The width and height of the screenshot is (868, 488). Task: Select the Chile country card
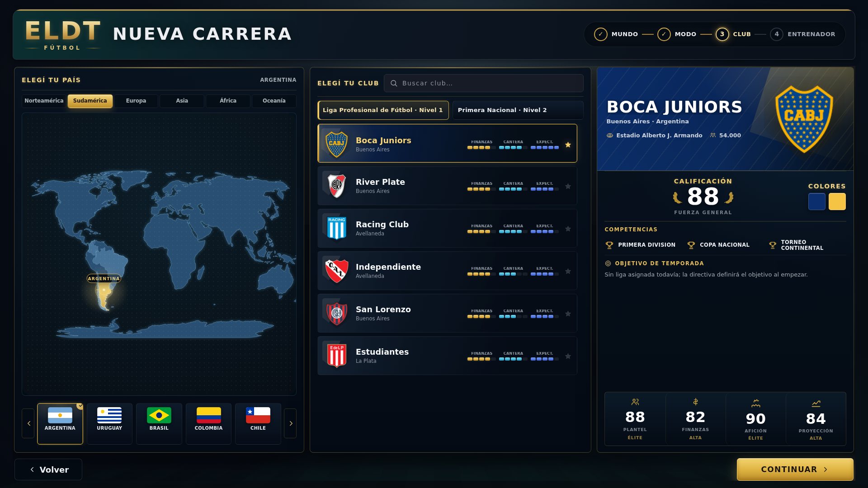coord(258,423)
